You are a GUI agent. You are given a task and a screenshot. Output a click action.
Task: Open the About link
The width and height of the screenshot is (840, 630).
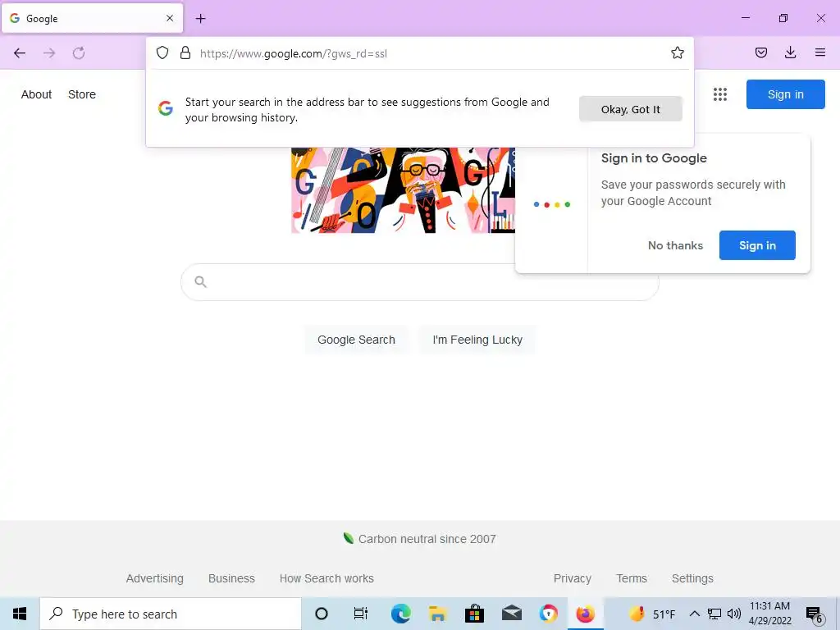[x=36, y=94]
